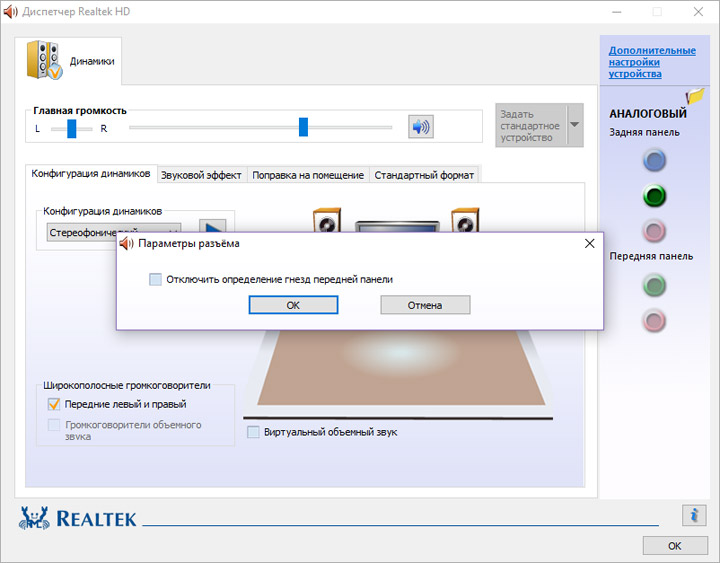Switch to Звуковой эффект tab

[201, 175]
